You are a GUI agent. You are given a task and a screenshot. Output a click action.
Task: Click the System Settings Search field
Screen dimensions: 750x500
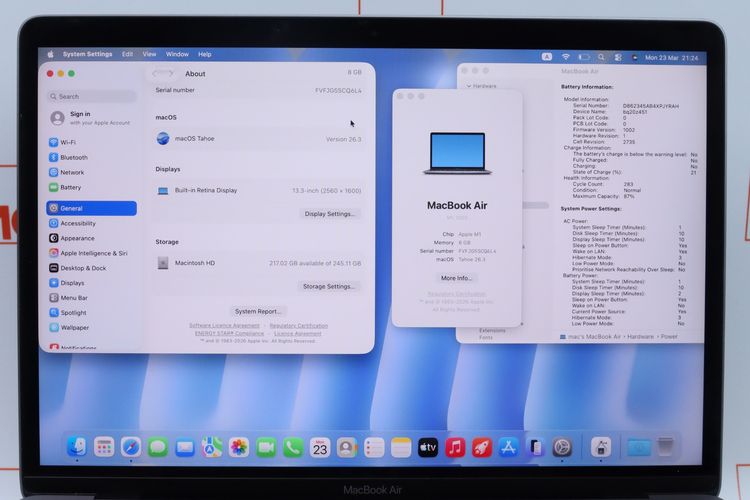[x=92, y=96]
